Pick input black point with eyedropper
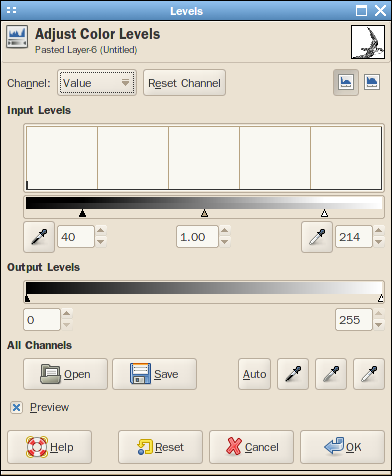 click(39, 237)
